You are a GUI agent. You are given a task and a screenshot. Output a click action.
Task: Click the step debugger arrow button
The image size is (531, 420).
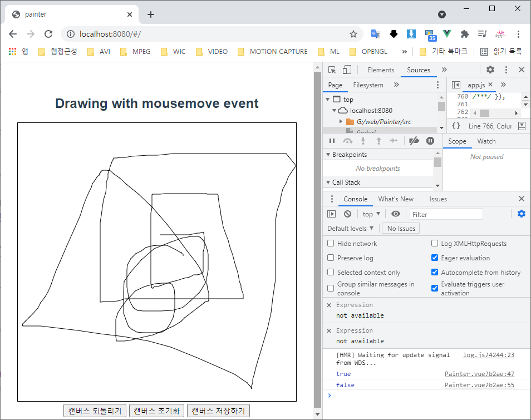click(394, 141)
